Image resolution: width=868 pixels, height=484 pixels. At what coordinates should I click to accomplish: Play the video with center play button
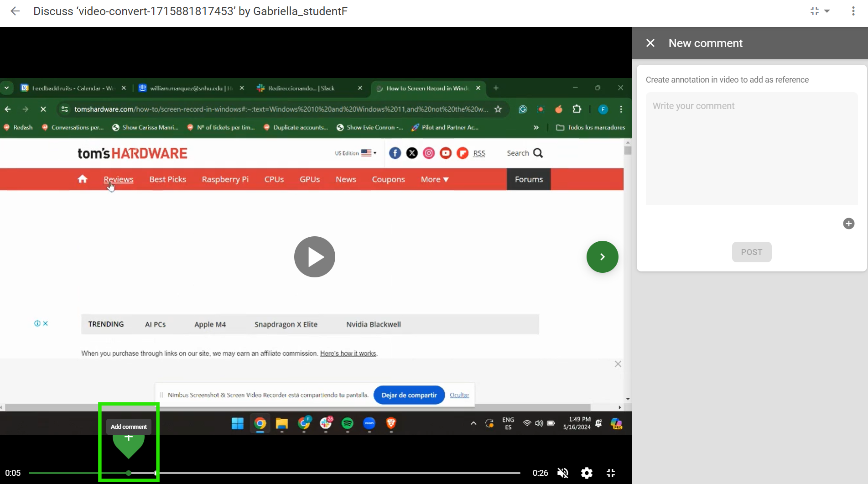(315, 257)
